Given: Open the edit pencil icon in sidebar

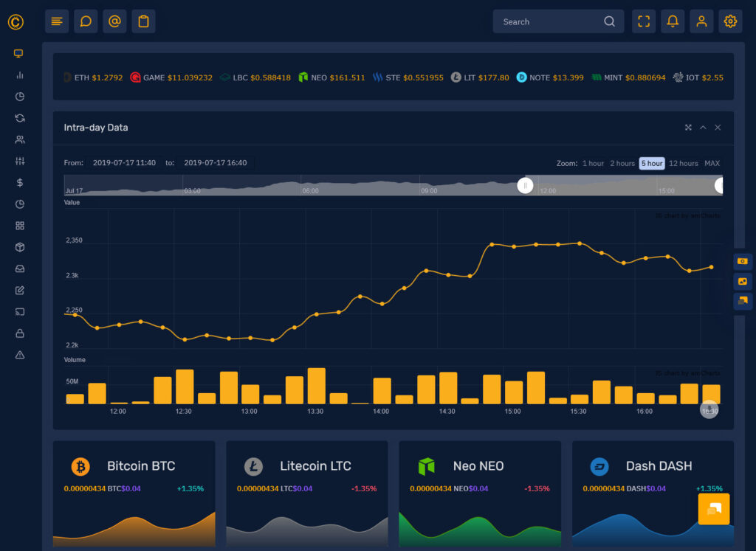Looking at the screenshot, I should click(20, 291).
